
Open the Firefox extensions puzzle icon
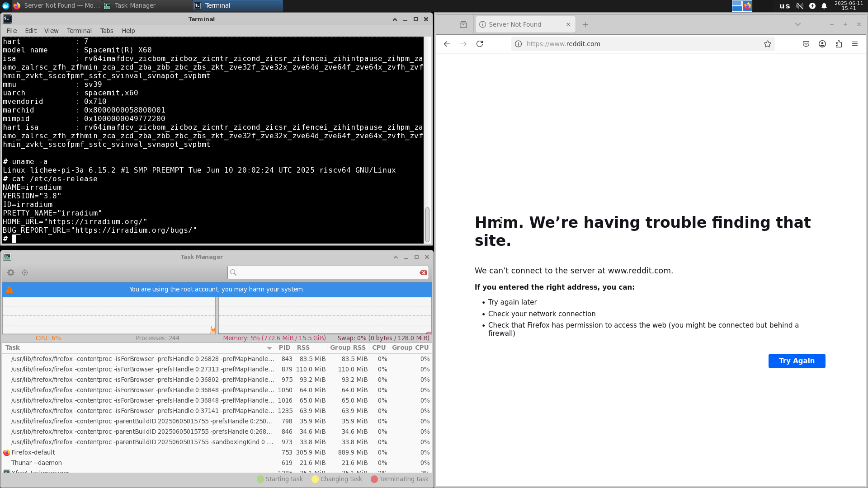coord(839,44)
